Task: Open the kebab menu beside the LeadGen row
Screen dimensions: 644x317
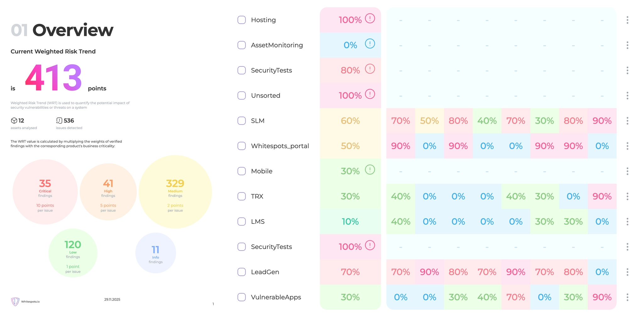Action: (x=627, y=272)
